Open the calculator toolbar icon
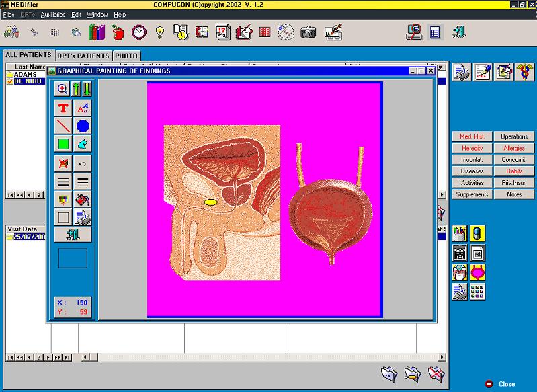Image resolution: width=537 pixels, height=392 pixels. coord(435,32)
